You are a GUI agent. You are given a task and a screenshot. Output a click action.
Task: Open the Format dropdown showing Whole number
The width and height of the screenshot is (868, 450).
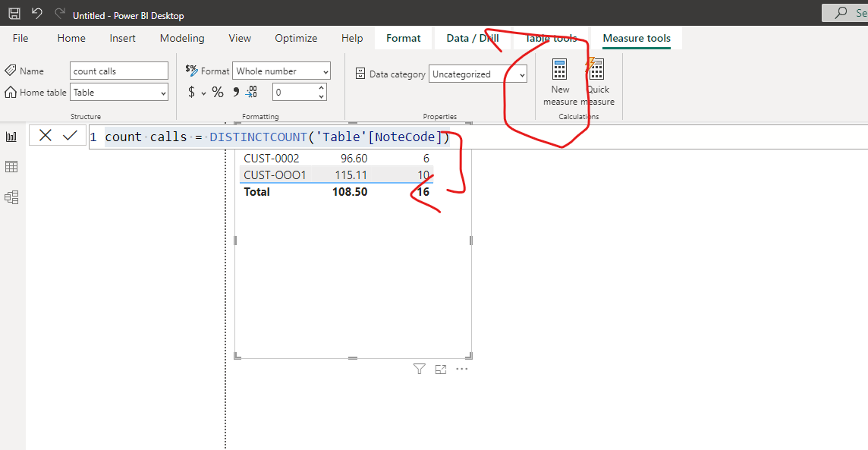click(x=281, y=71)
